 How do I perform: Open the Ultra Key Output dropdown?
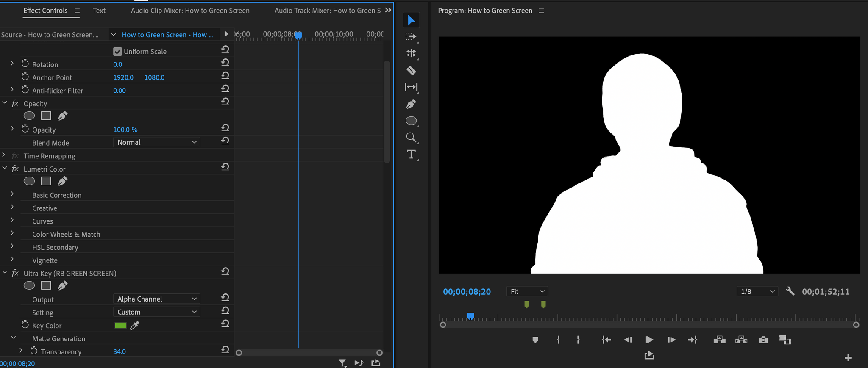point(156,299)
